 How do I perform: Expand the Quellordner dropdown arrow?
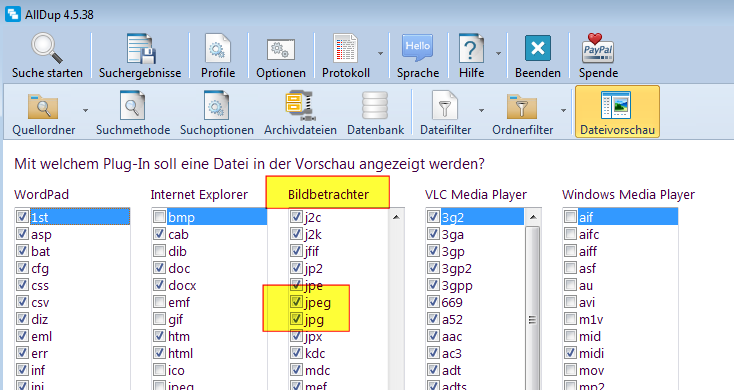point(85,110)
